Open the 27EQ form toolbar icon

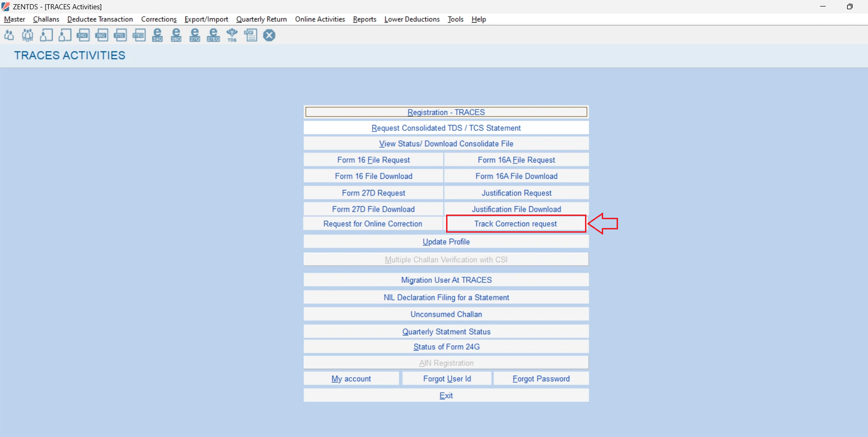[139, 35]
